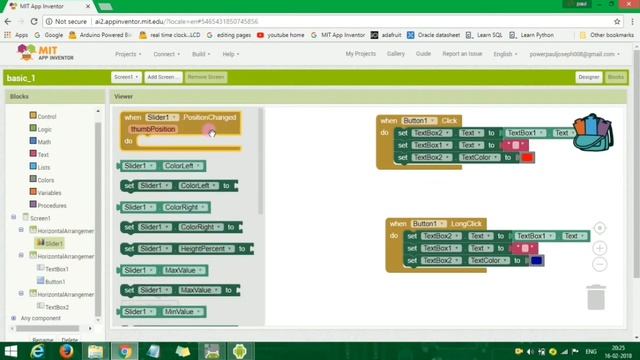Image resolution: width=640 pixels, height=360 pixels.
Task: Click the trash can in the viewer
Action: pos(596,298)
